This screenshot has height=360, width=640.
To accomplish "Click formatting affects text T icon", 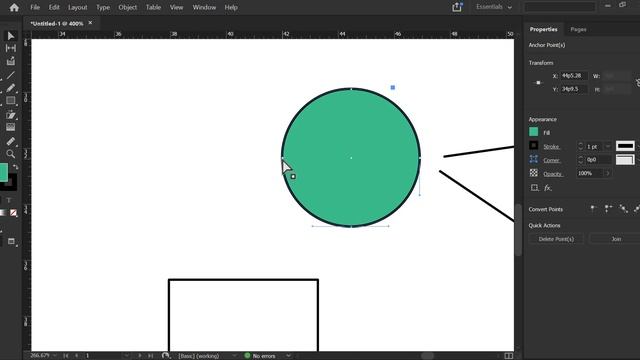I will (9, 200).
